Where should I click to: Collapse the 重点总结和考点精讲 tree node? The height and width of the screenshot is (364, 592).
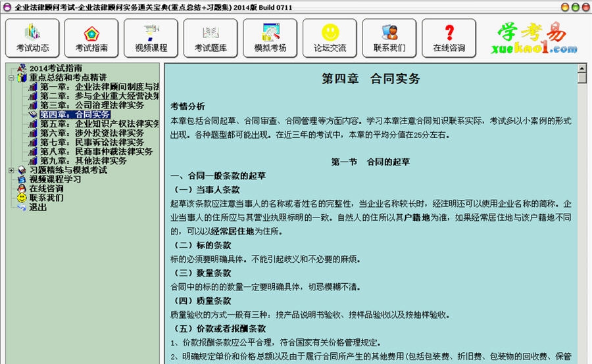11,78
